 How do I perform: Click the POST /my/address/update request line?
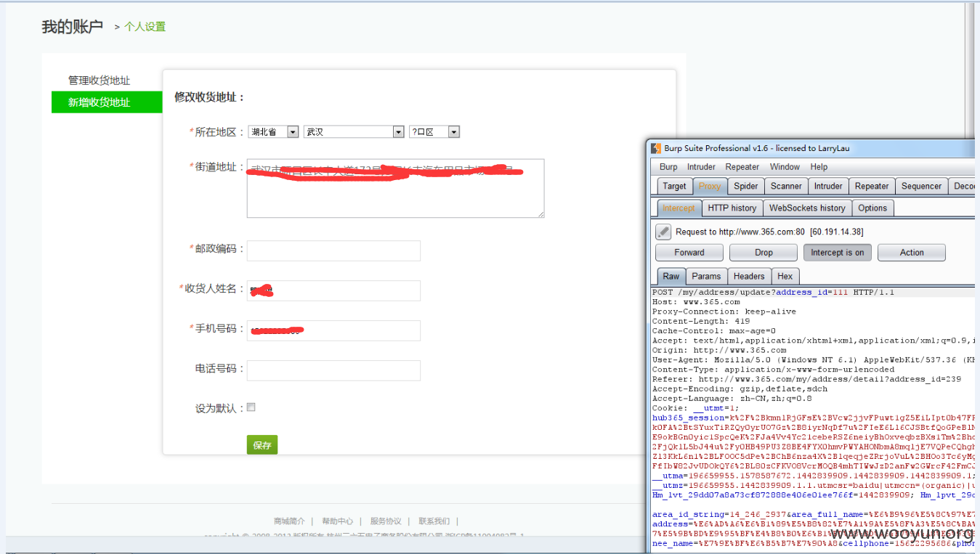[x=773, y=292]
